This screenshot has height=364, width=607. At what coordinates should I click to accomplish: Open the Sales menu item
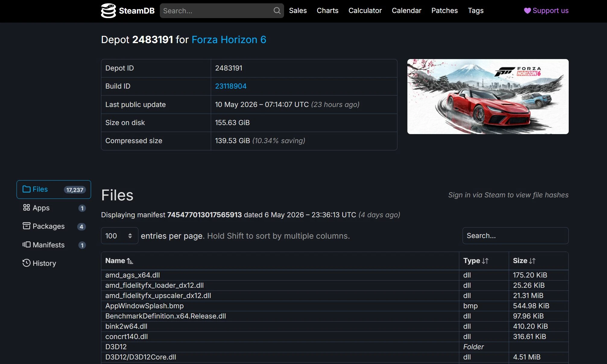tap(298, 11)
